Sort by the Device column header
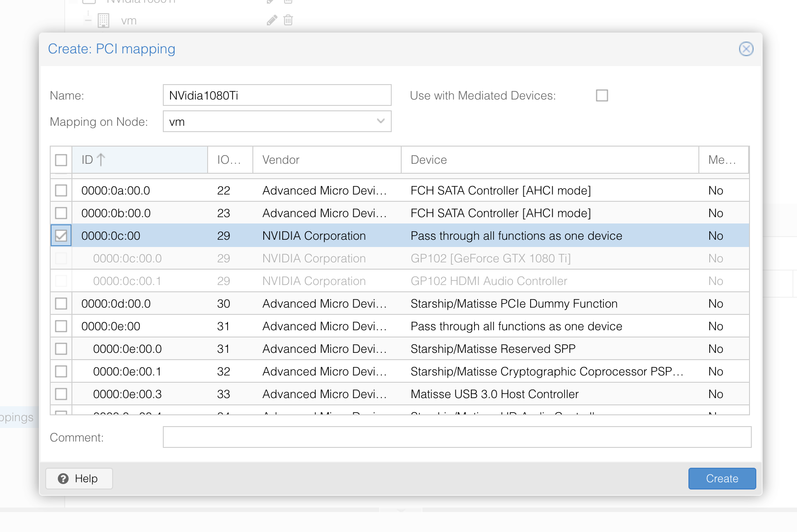Image resolution: width=797 pixels, height=532 pixels. [x=550, y=160]
